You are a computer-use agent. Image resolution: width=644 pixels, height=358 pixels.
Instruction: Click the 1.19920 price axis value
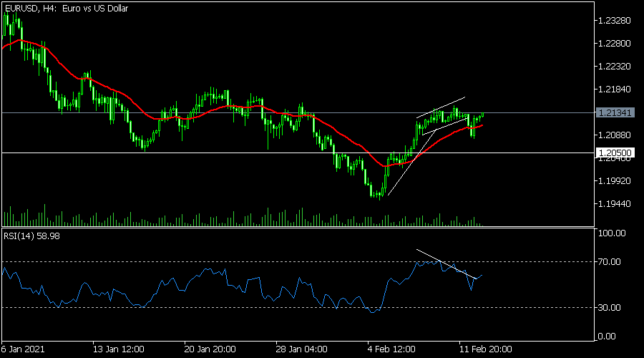click(615, 181)
